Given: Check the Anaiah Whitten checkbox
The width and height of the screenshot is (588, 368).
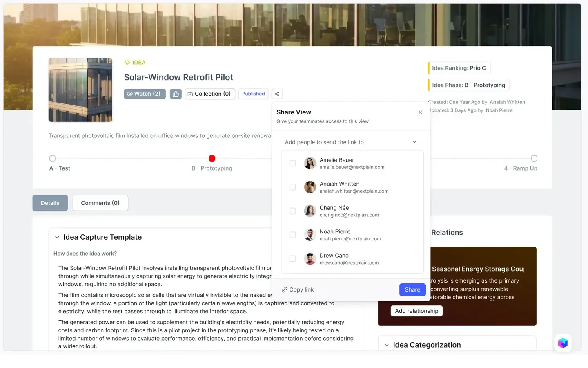Looking at the screenshot, I should [x=293, y=187].
